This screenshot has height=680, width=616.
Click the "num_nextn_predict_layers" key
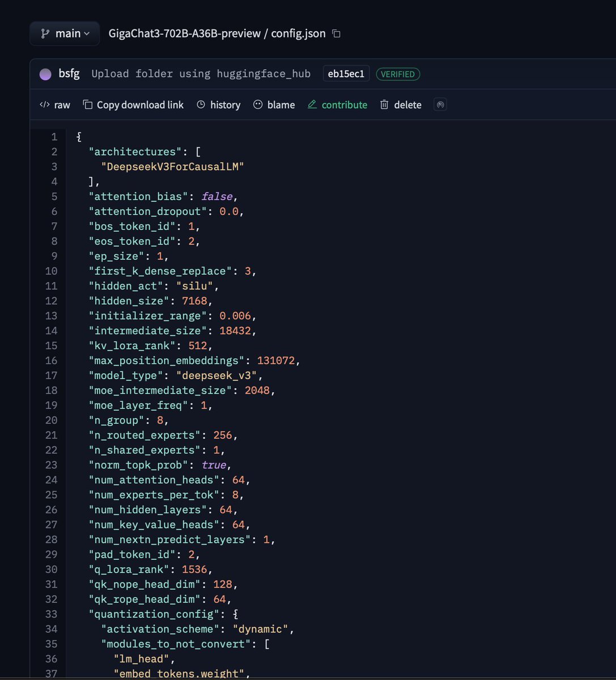coord(169,539)
